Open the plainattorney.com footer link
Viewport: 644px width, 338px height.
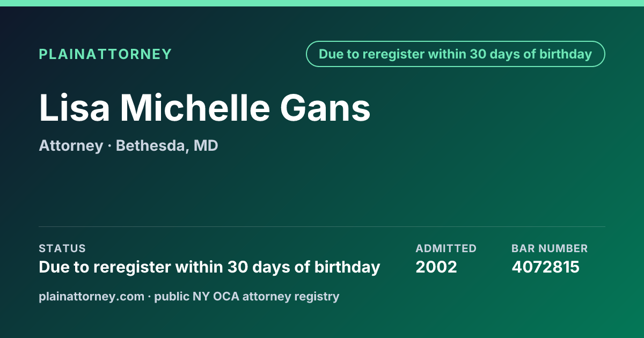coord(91,296)
